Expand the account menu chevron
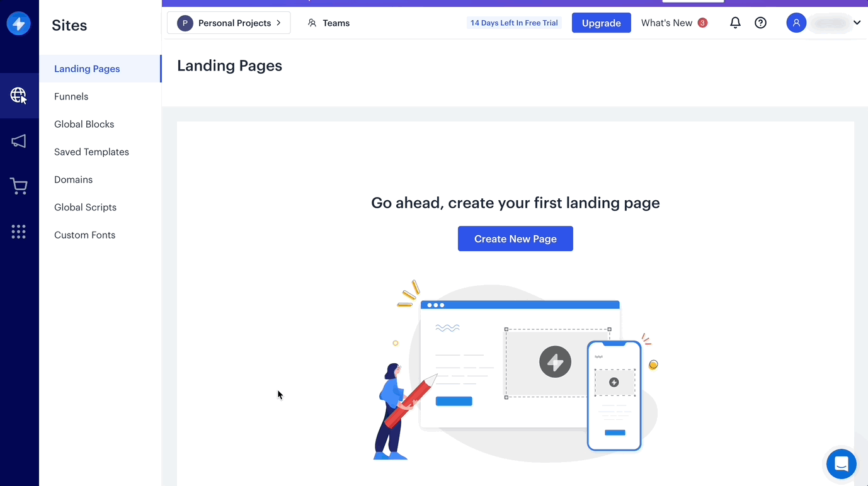Viewport: 868px width, 486px height. pyautogui.click(x=857, y=23)
